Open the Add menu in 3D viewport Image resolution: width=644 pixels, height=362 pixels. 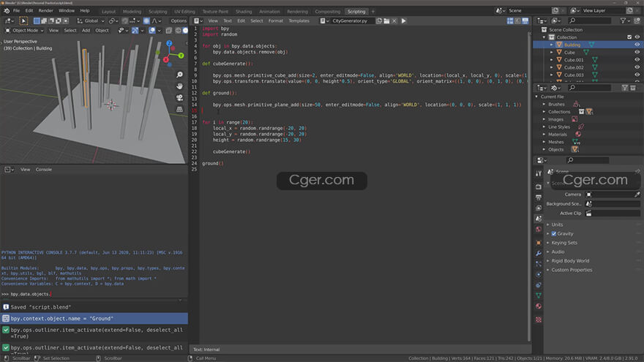coord(86,31)
